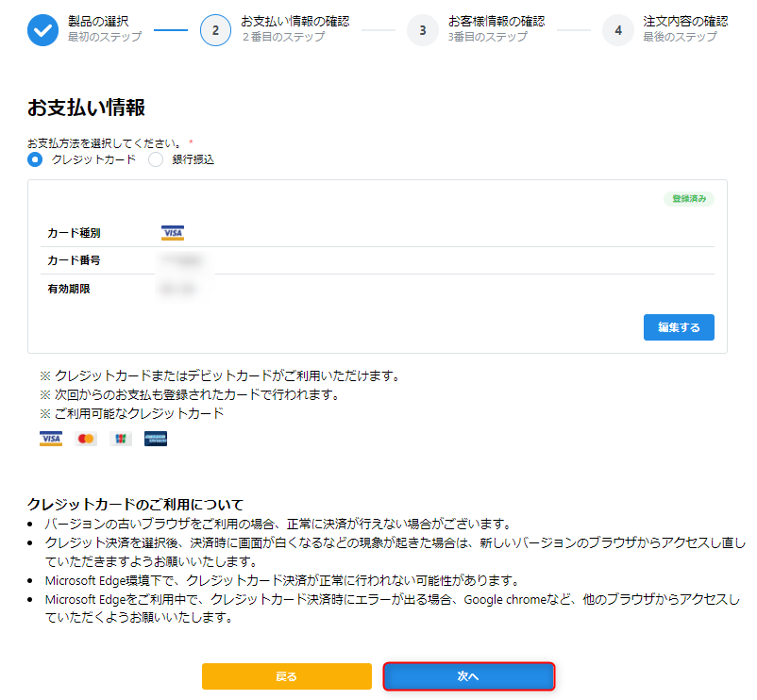This screenshot has width=757, height=700.
Task: Click the VISA logo under available cards
Action: pyautogui.click(x=50, y=438)
